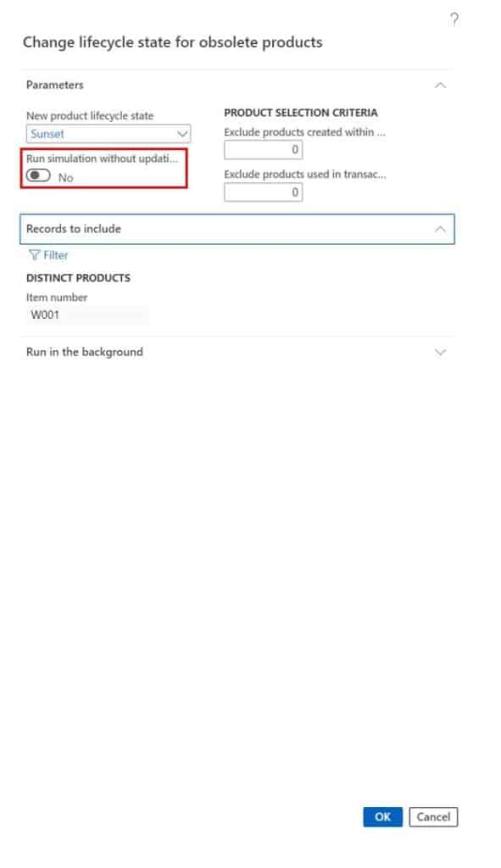Screen dimensions: 501x868
Task: Click the New product lifecycle state label
Action: [x=90, y=115]
